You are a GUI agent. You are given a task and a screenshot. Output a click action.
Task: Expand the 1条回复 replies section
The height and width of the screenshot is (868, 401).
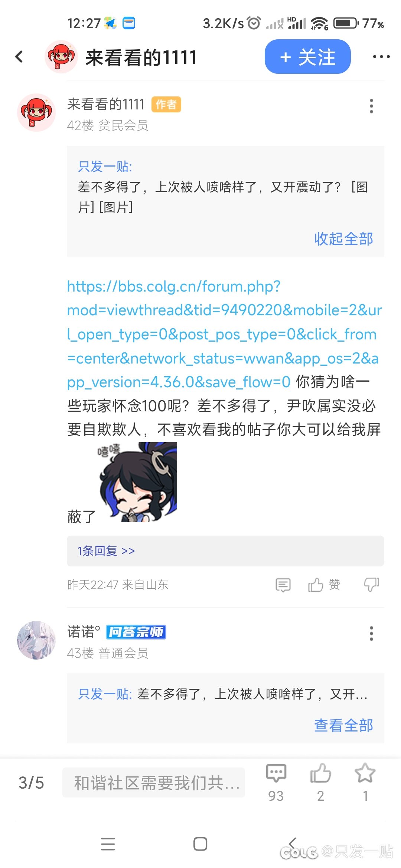(225, 551)
